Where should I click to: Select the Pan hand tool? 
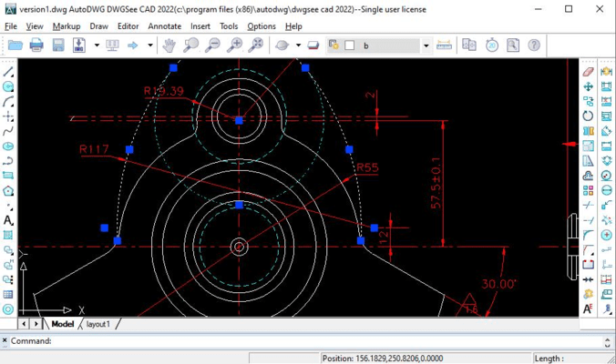point(169,45)
